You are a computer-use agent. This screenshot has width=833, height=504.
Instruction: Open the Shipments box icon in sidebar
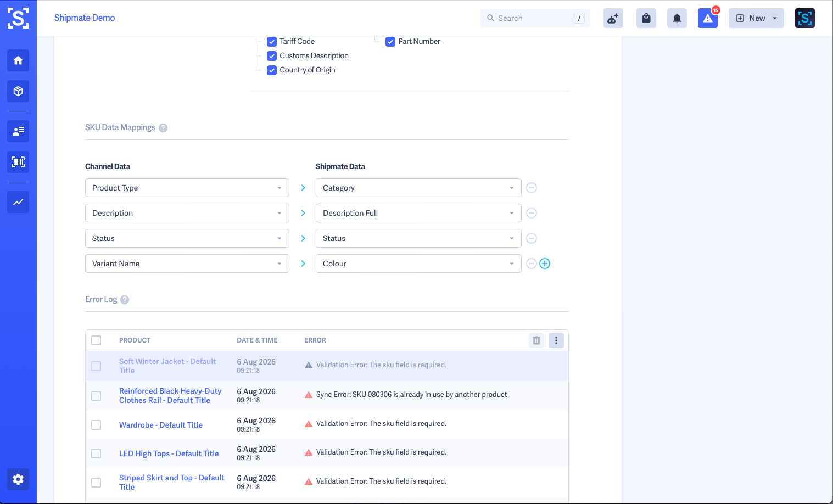coord(18,91)
